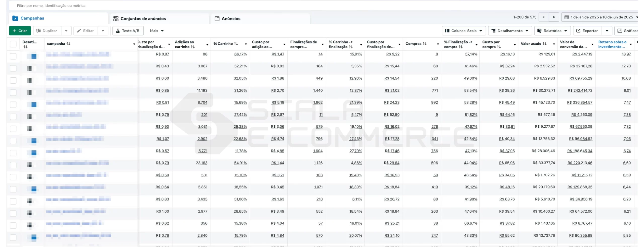
Task: Go to next results page arrow
Action: tap(554, 17)
